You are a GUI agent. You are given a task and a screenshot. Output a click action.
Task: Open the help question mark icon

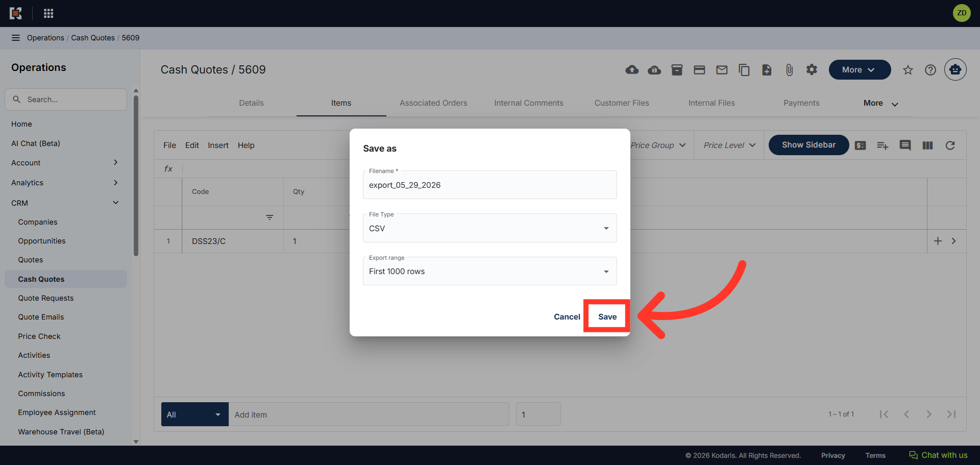click(930, 70)
